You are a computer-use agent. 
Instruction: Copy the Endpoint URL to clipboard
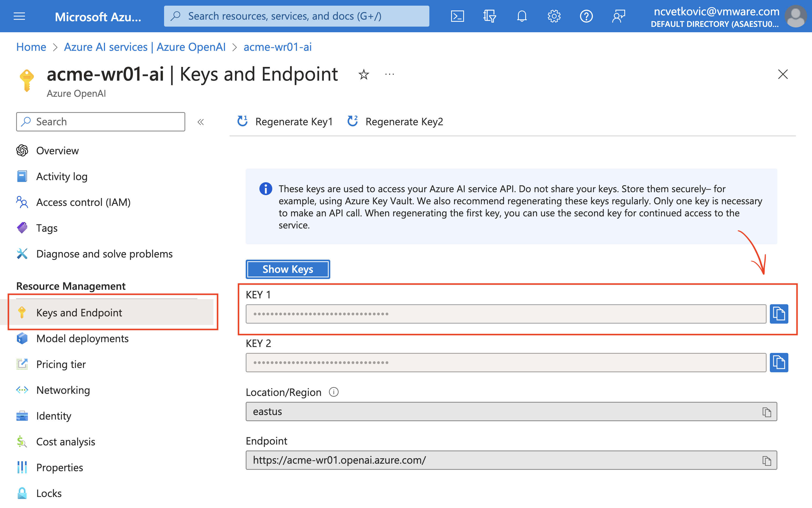point(766,461)
